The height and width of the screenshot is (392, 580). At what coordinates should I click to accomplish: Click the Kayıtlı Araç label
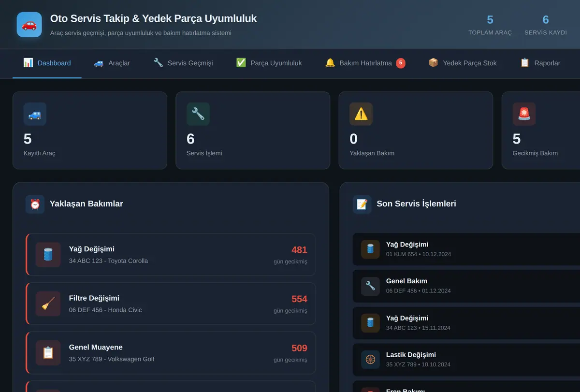tap(40, 153)
